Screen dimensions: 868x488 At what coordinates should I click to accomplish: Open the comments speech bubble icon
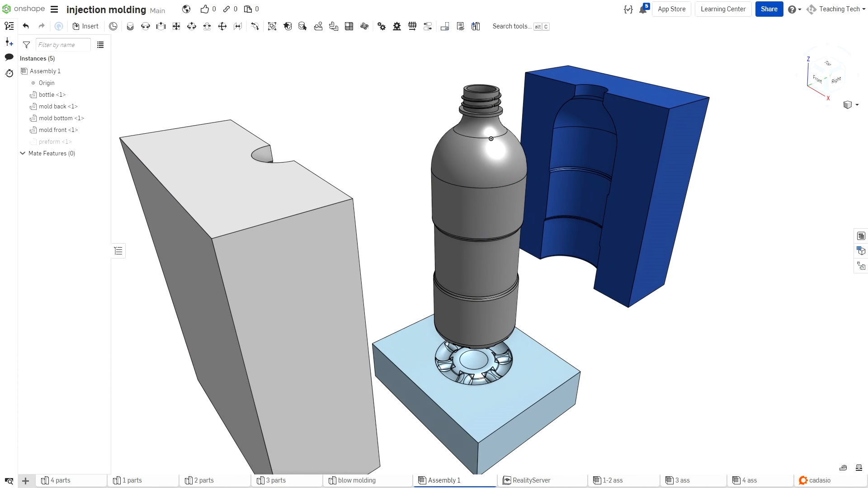[x=9, y=57]
